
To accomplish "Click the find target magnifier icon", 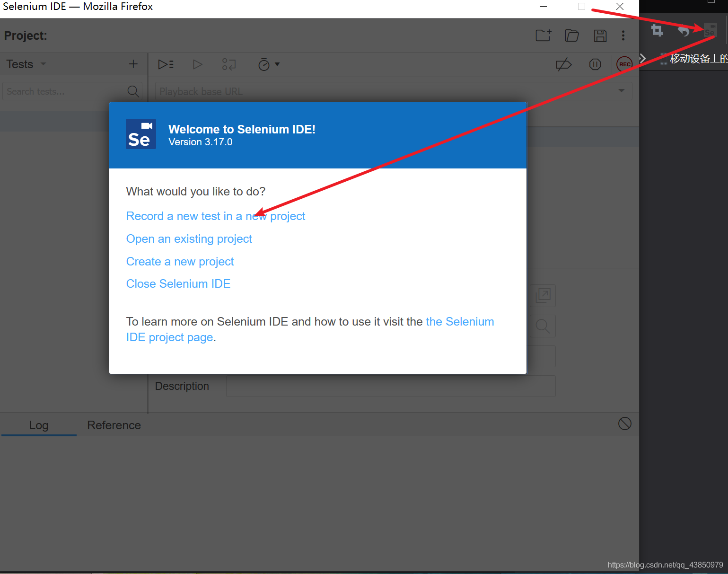I will [x=543, y=326].
